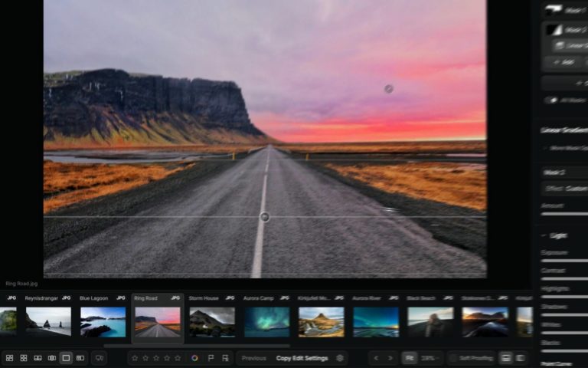
Task: Click the Add button under Mask 2
Action: (564, 62)
